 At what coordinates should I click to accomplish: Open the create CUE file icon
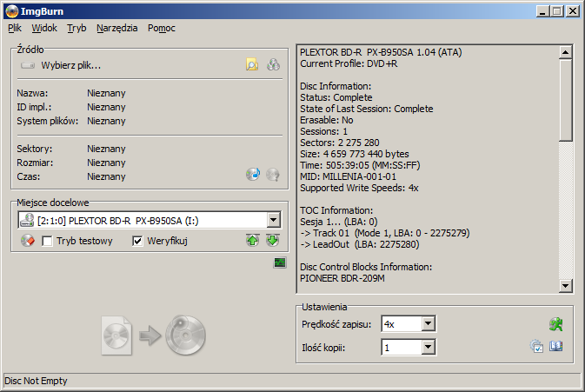[x=253, y=174]
